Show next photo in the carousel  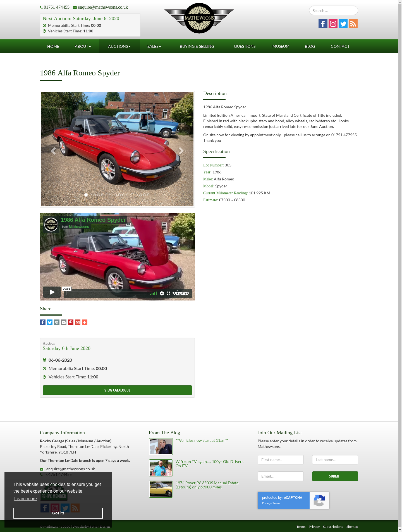pyautogui.click(x=181, y=151)
